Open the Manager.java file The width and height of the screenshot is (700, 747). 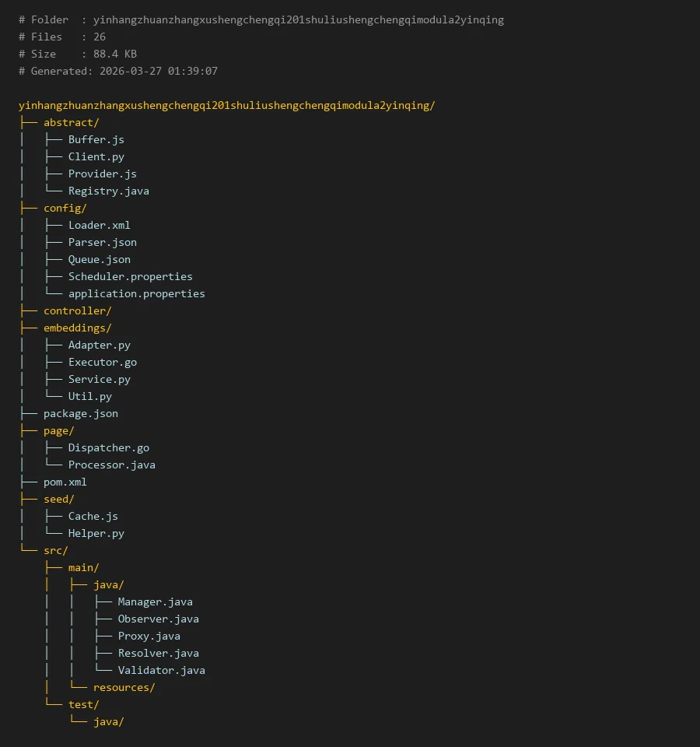coord(155,601)
